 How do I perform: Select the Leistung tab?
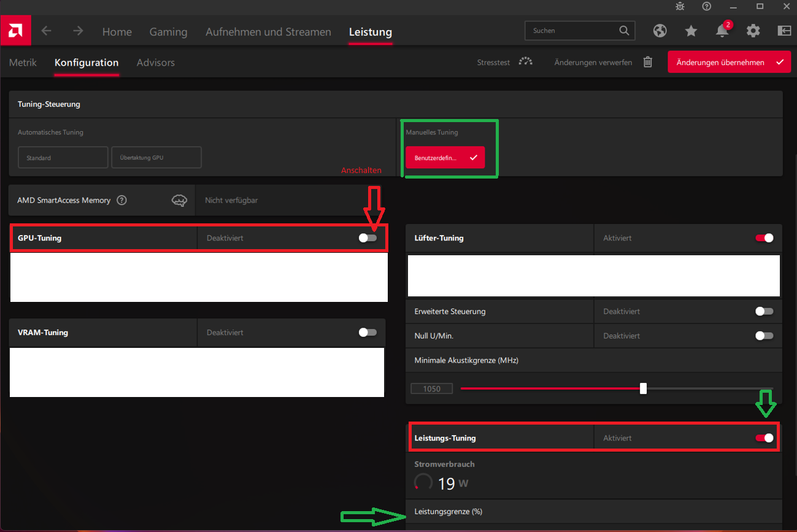tap(370, 32)
